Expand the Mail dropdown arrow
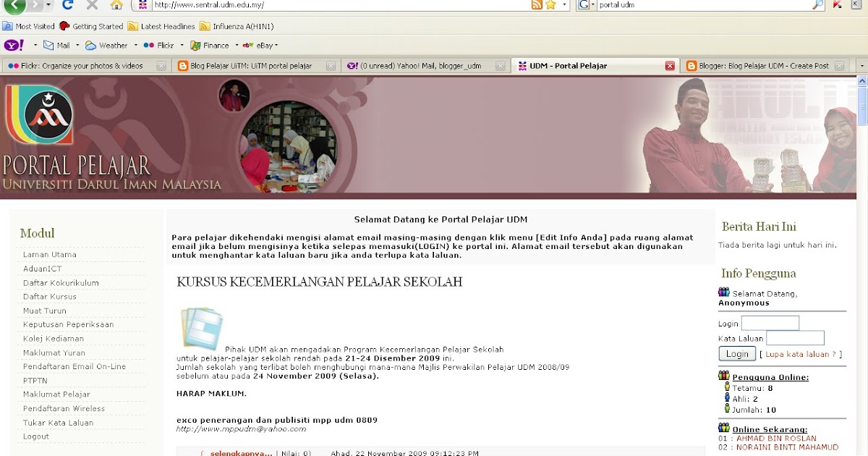Viewport: 868px width, 456px height. 77,45
